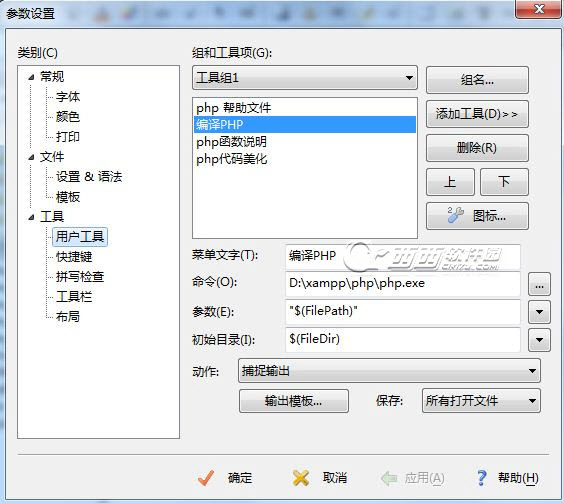The width and height of the screenshot is (564, 503).
Task: Collapse the 常规 tree node
Action: [31, 77]
